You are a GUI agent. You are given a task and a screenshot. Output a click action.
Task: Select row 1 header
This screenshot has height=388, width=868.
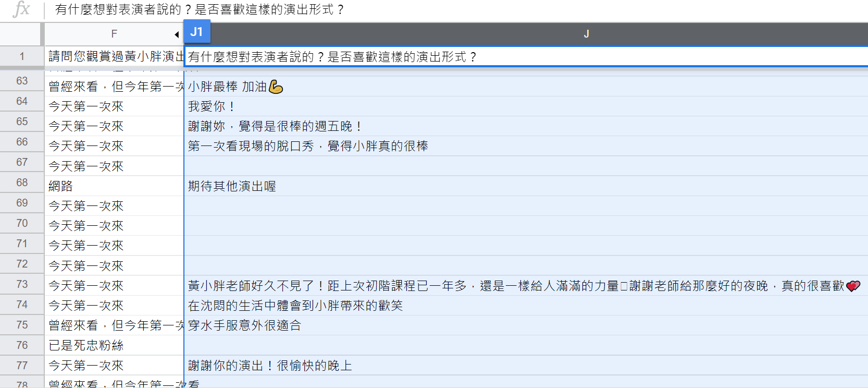coord(22,56)
